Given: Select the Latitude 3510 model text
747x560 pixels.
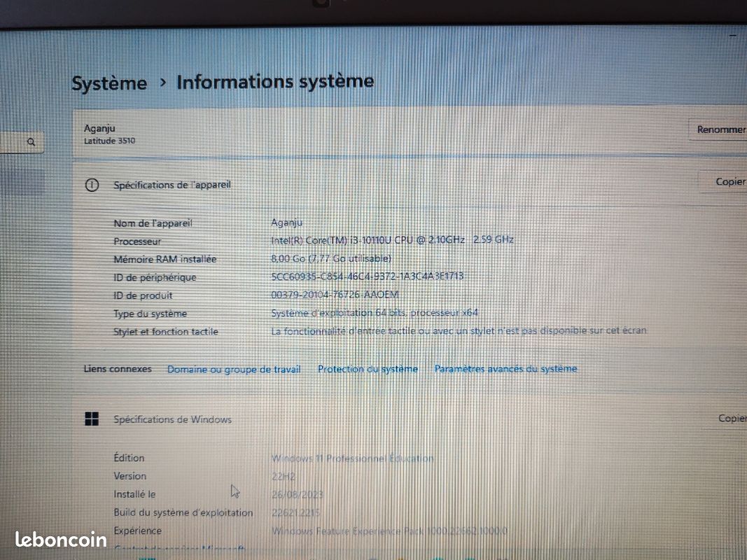Looking at the screenshot, I should point(110,141).
